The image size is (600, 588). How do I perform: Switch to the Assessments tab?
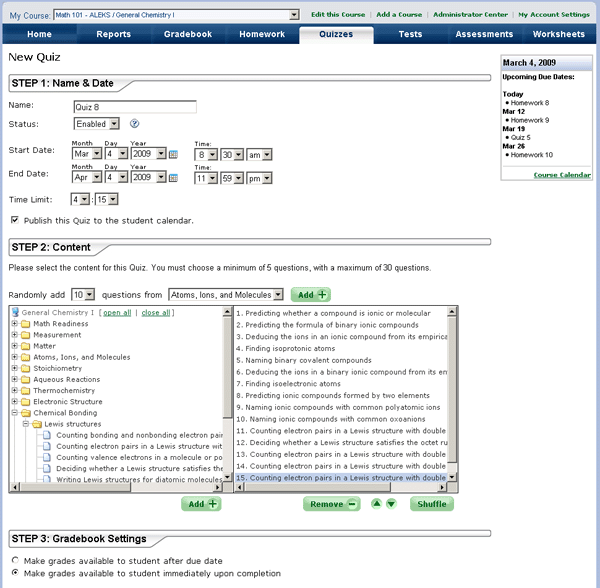coord(484,34)
